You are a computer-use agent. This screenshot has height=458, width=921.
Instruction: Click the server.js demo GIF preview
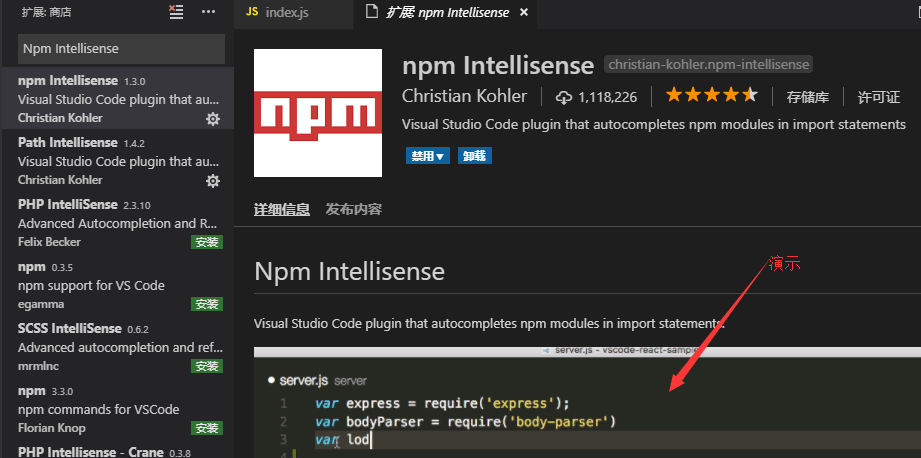587,402
